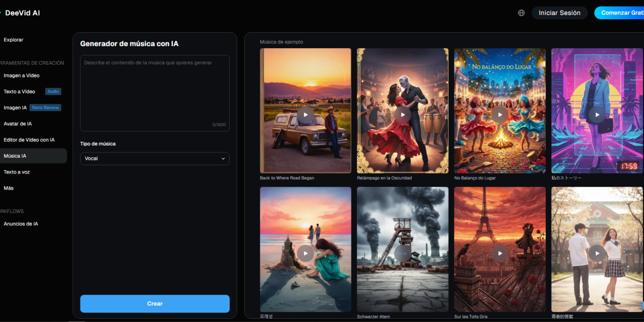Viewport: 644px width, 322px height.
Task: Play the No Balanço do Lugar sample
Action: click(x=500, y=115)
